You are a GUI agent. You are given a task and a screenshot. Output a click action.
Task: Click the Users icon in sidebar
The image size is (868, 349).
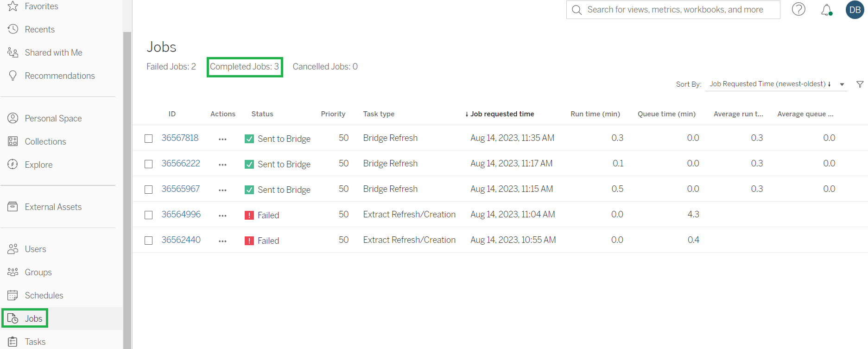tap(13, 249)
